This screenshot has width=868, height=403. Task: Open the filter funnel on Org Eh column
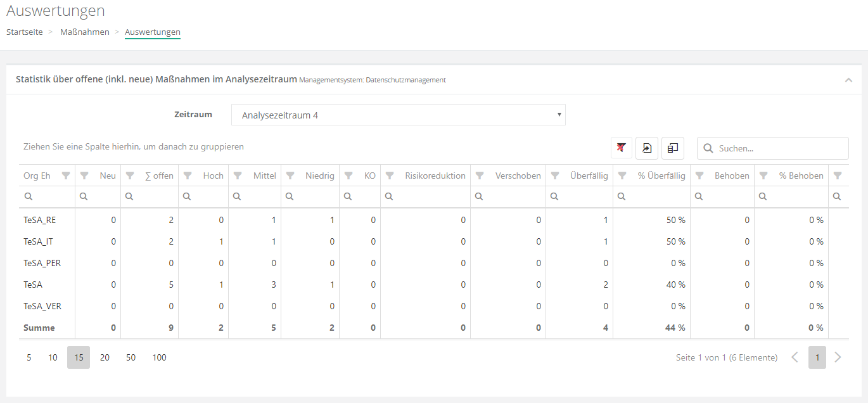coord(66,176)
